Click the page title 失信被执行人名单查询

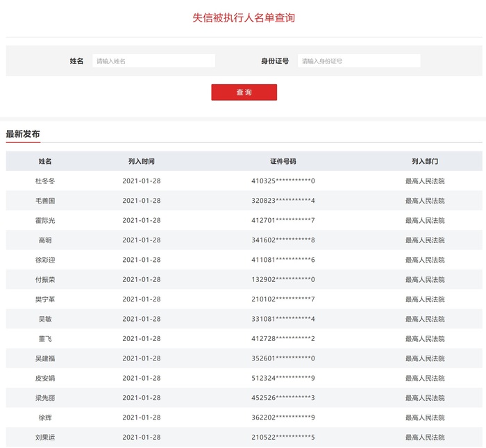(244, 18)
